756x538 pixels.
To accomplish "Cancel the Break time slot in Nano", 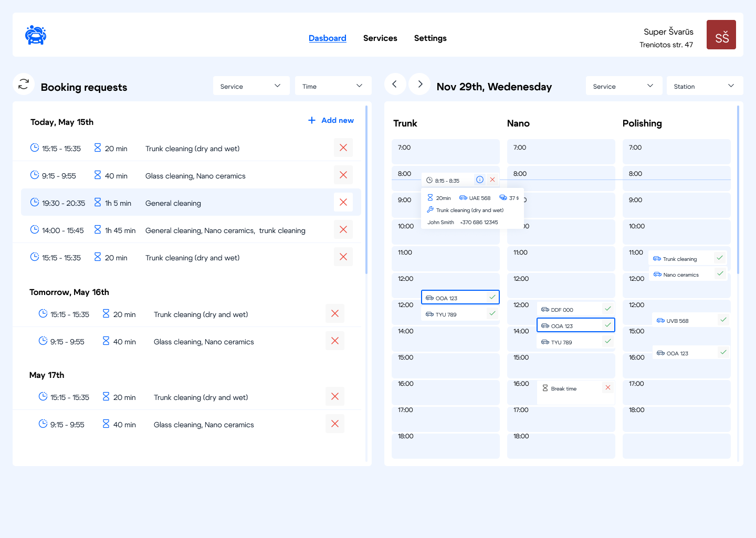I will (607, 388).
